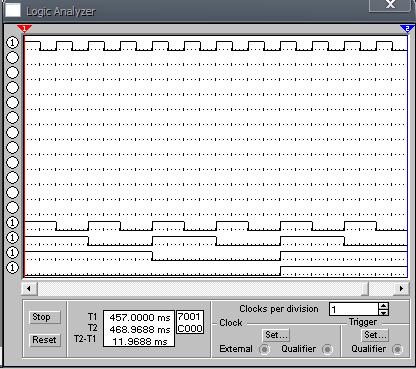
Task: Click the T2-T1 value 11.9688 ms
Action: [140, 342]
